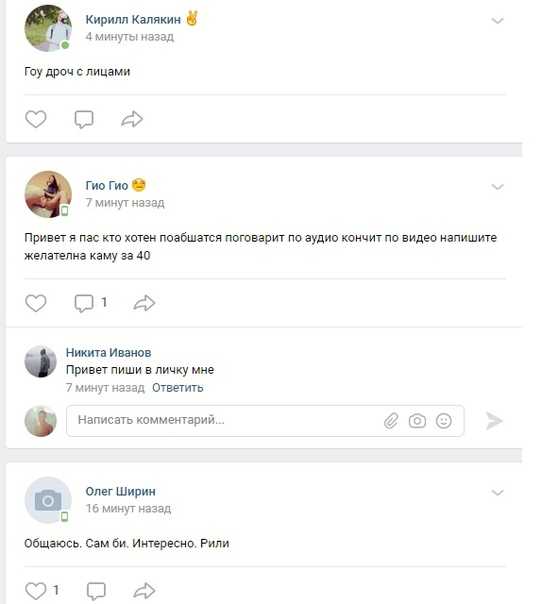
Task: Expand options chevron on Олег Ширин's post
Action: 498,493
